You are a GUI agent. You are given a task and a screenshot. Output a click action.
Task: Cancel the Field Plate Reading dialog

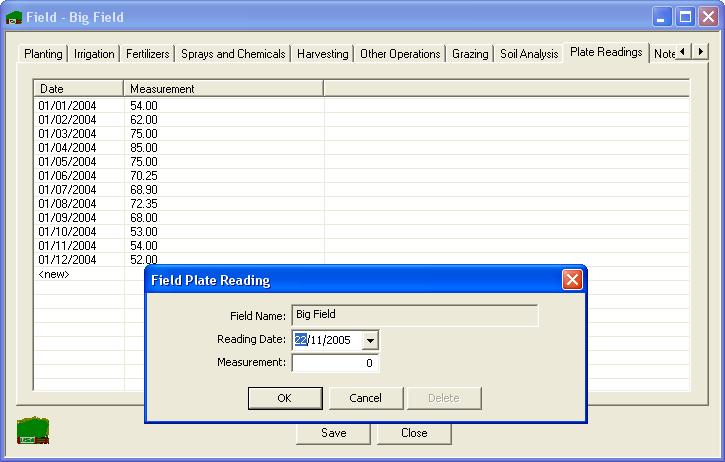click(366, 398)
